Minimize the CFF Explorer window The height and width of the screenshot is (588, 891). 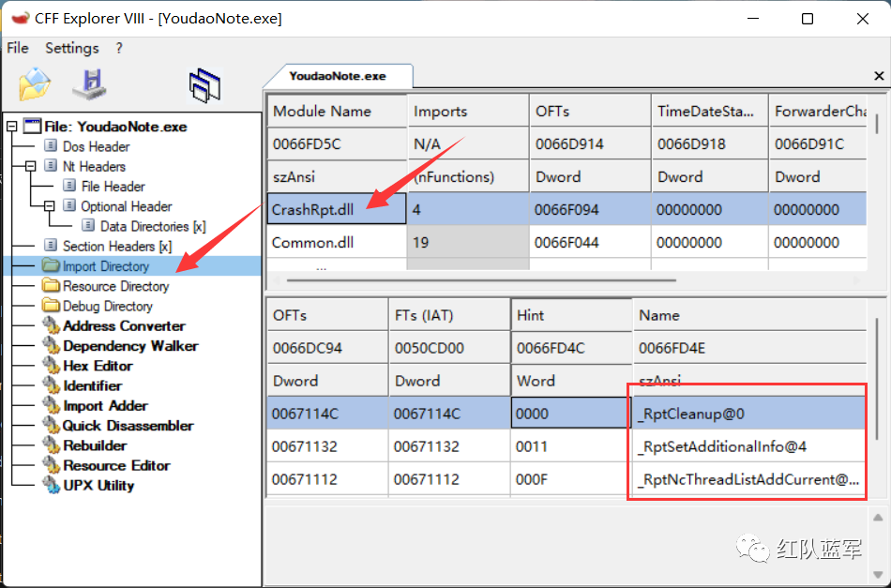753,19
